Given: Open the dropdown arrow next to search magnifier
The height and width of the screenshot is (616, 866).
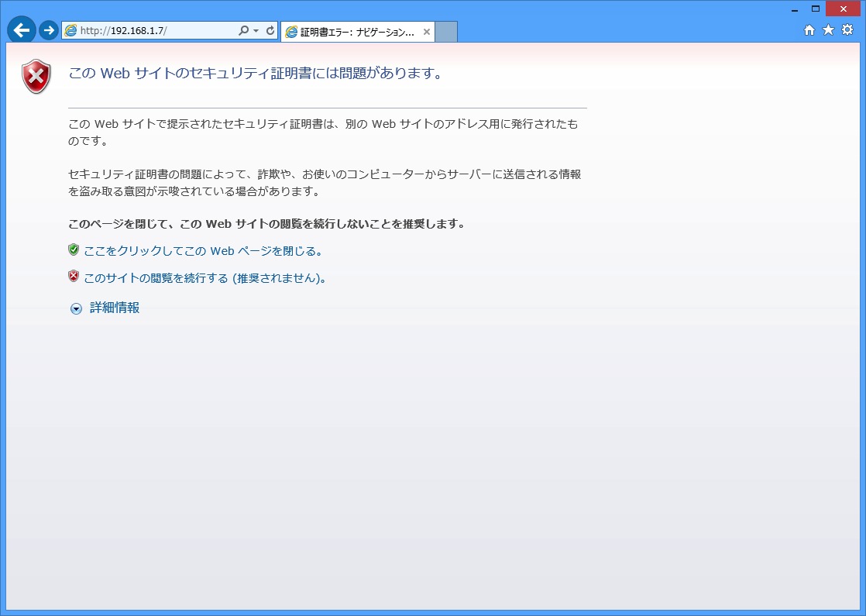Looking at the screenshot, I should coord(256,31).
